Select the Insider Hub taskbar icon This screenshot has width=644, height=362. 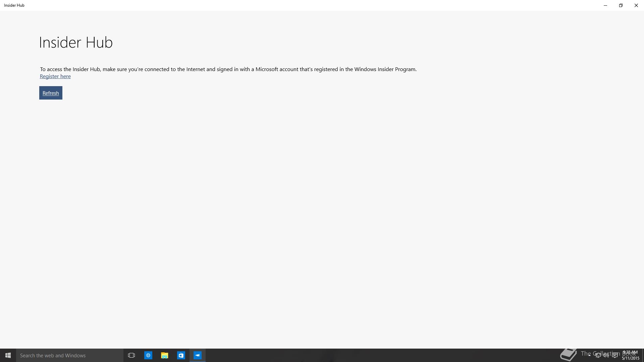coord(198,355)
